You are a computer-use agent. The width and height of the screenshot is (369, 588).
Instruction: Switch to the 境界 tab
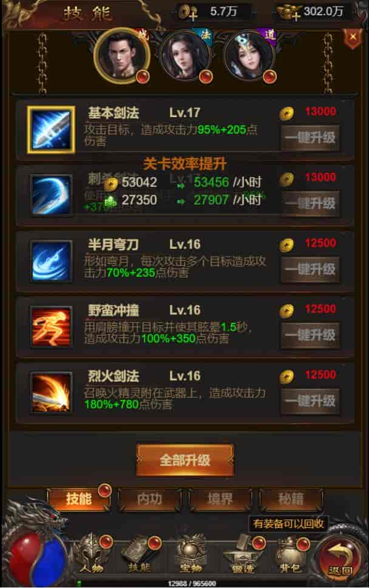[220, 499]
